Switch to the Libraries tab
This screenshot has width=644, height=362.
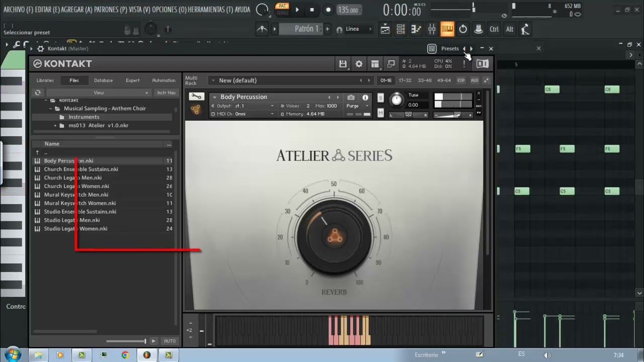tap(45, 80)
